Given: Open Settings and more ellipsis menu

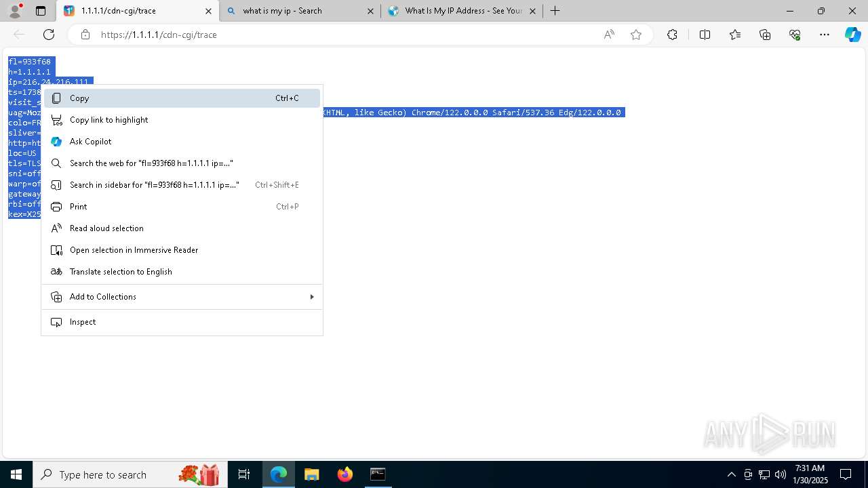Looking at the screenshot, I should [x=825, y=35].
